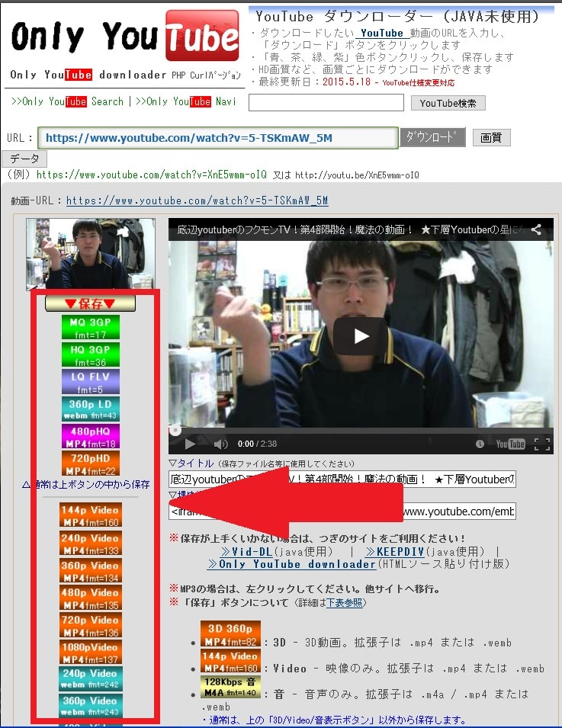The image size is (562, 728).
Task: Click the example URL with XnE5wmm-oIQ
Action: click(152, 175)
